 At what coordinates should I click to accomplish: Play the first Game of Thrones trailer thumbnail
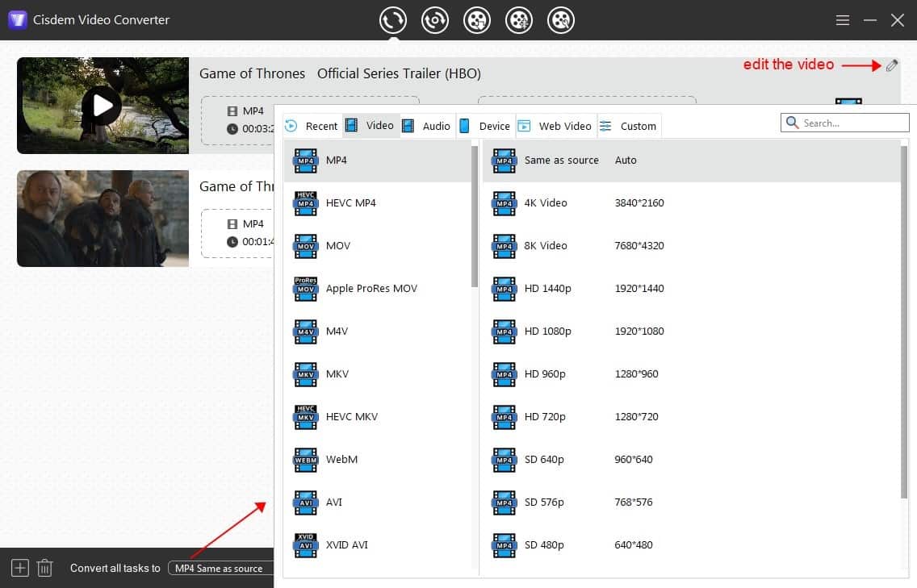tap(102, 106)
